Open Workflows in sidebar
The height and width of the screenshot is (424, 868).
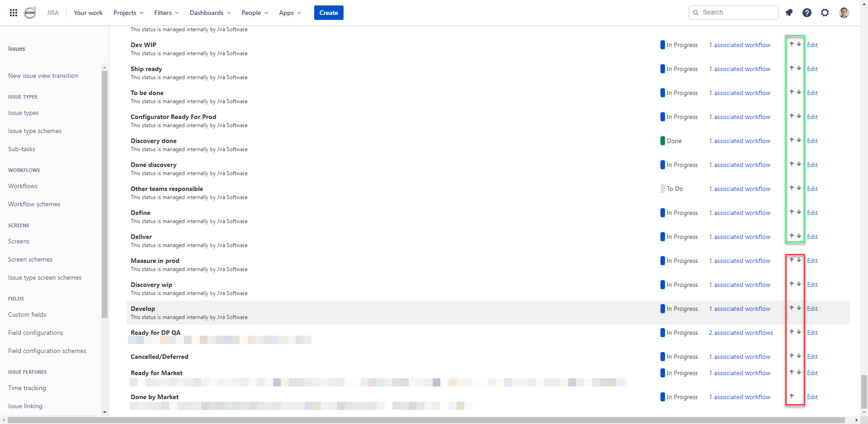pyautogui.click(x=23, y=186)
